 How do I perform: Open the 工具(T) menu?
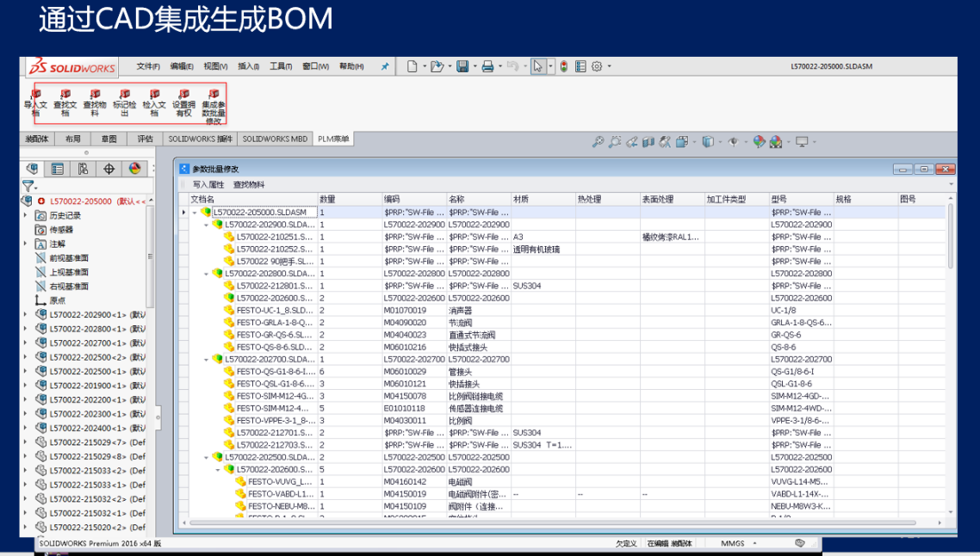[281, 66]
